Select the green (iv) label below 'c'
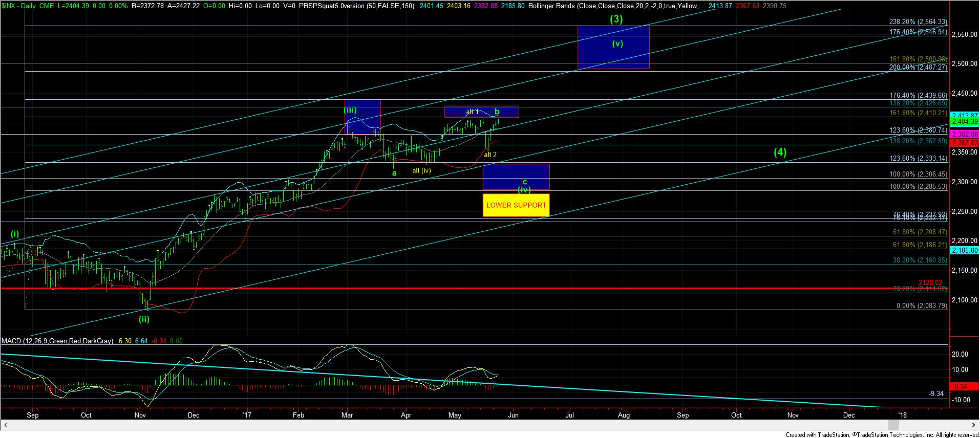The width and height of the screenshot is (980, 438). (x=524, y=190)
